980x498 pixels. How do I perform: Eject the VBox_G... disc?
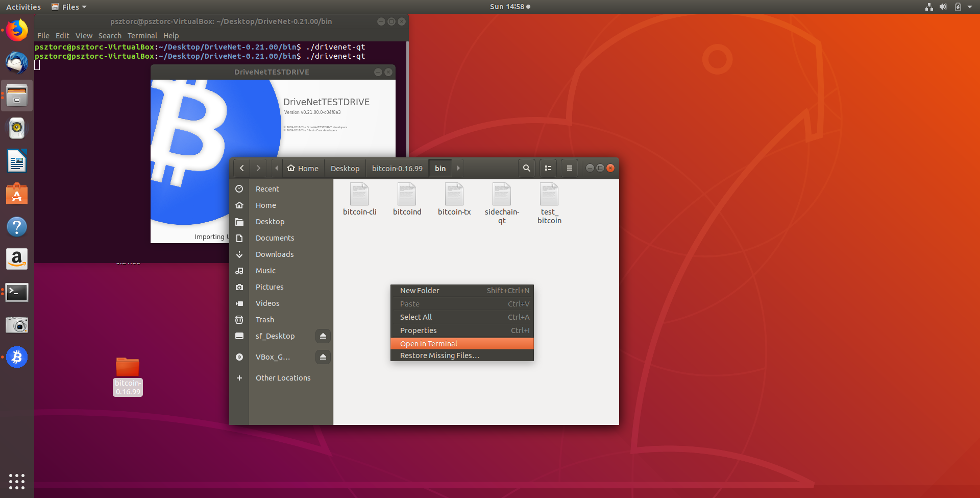323,357
